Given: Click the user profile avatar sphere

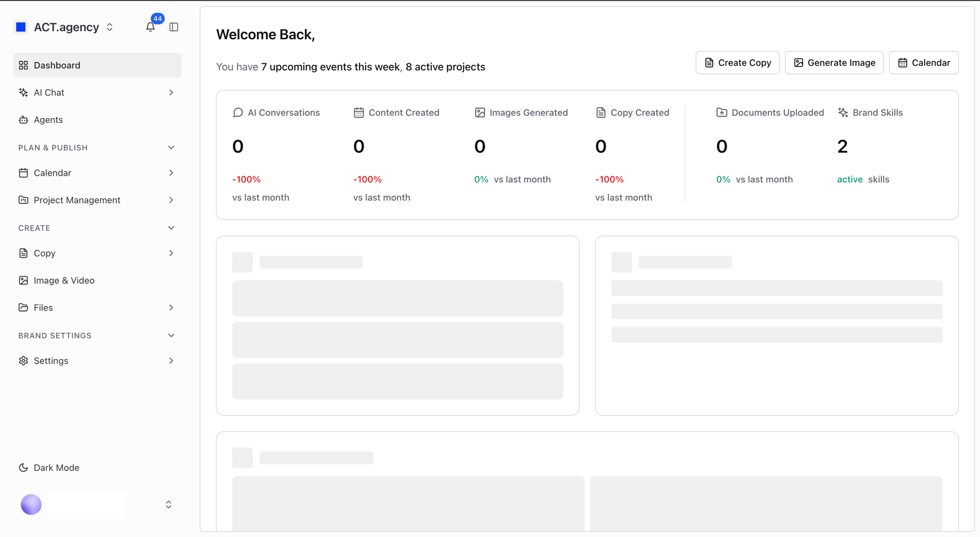Looking at the screenshot, I should tap(31, 504).
